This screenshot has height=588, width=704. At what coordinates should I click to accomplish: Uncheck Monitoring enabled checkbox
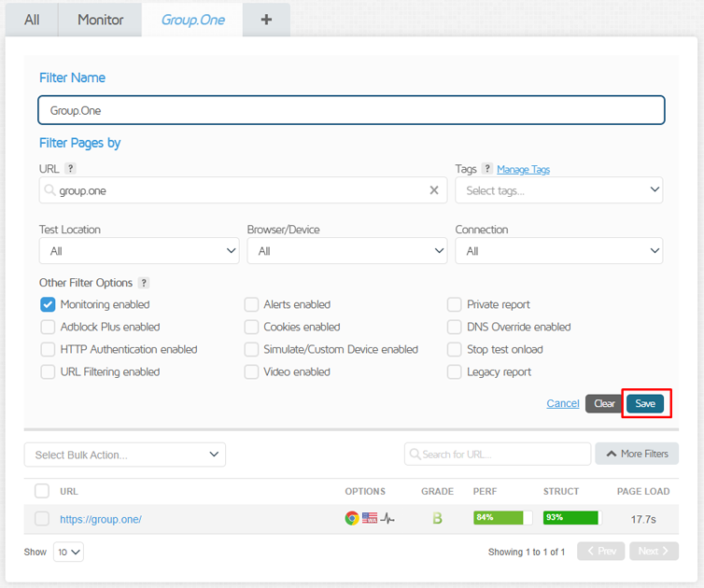point(48,304)
